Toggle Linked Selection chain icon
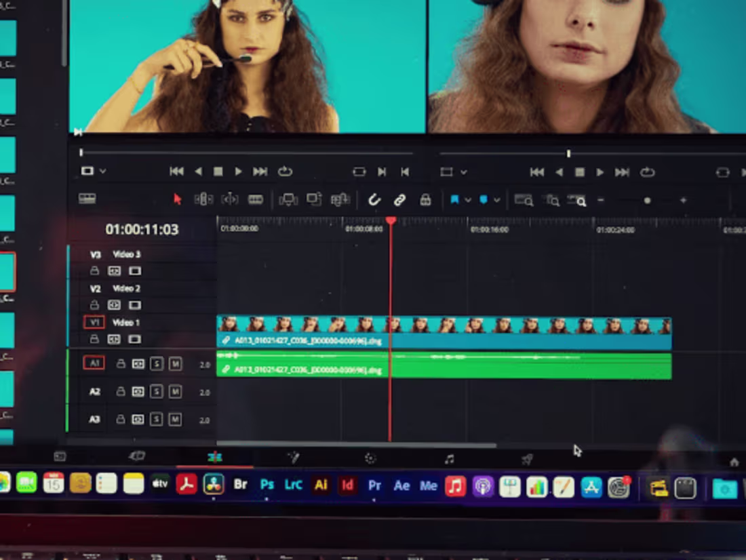This screenshot has width=746, height=560. pyautogui.click(x=399, y=200)
